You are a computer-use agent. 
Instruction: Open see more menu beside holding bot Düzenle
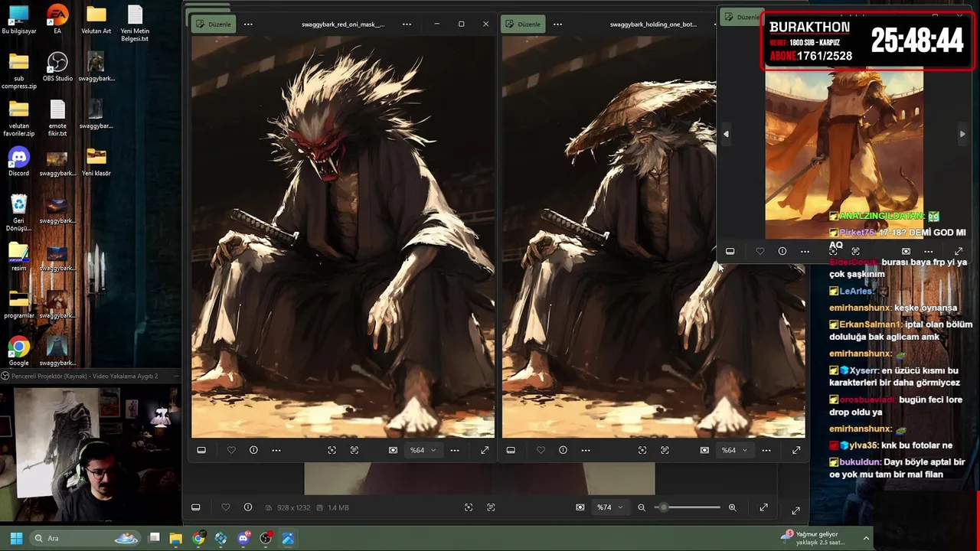(x=557, y=24)
